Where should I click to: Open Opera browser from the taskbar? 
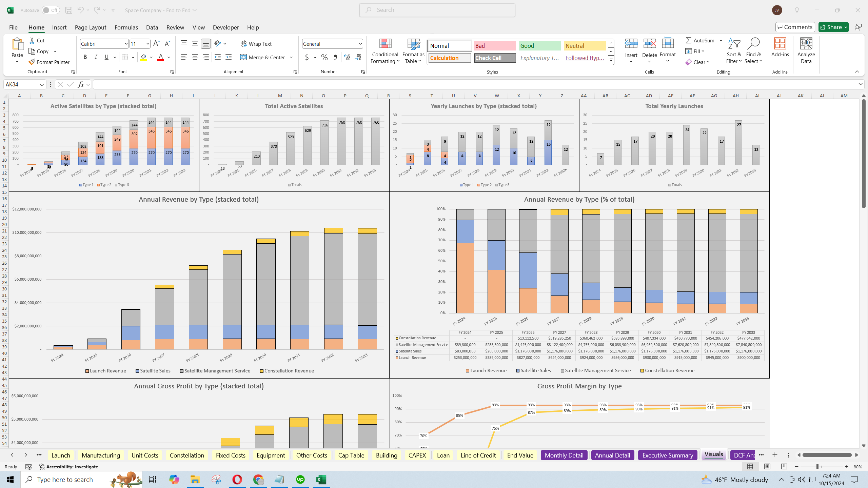[x=237, y=480]
